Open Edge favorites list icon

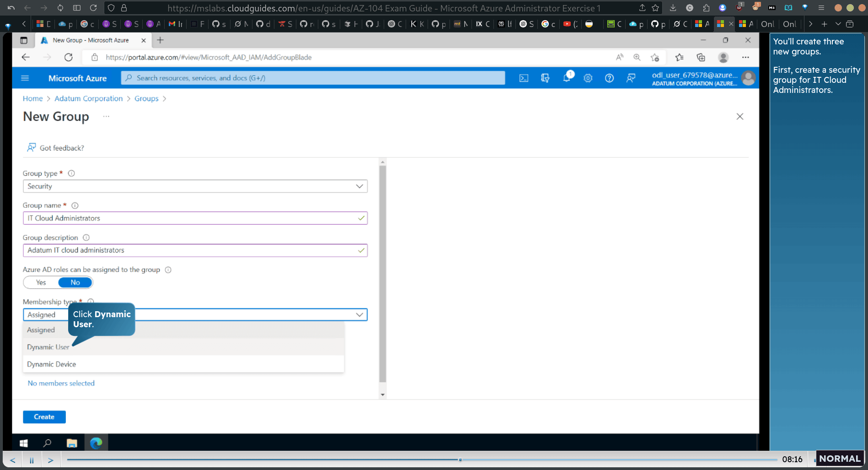click(x=679, y=57)
